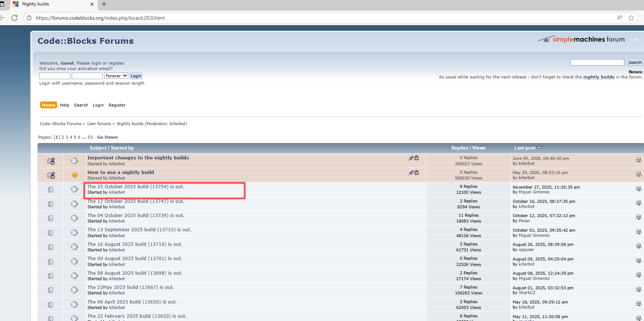644x321 pixels.
Task: Focus the forum search text box
Action: pos(597,62)
